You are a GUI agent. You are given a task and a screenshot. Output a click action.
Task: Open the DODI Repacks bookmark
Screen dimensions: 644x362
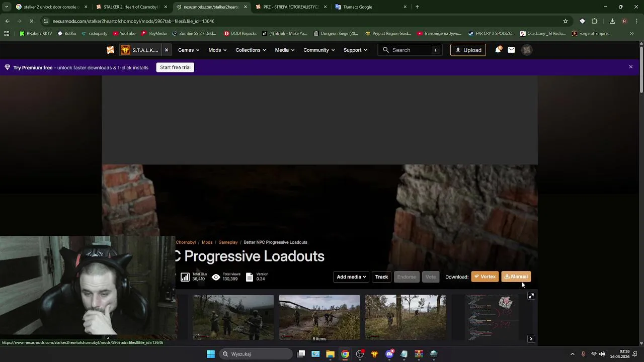(240, 34)
